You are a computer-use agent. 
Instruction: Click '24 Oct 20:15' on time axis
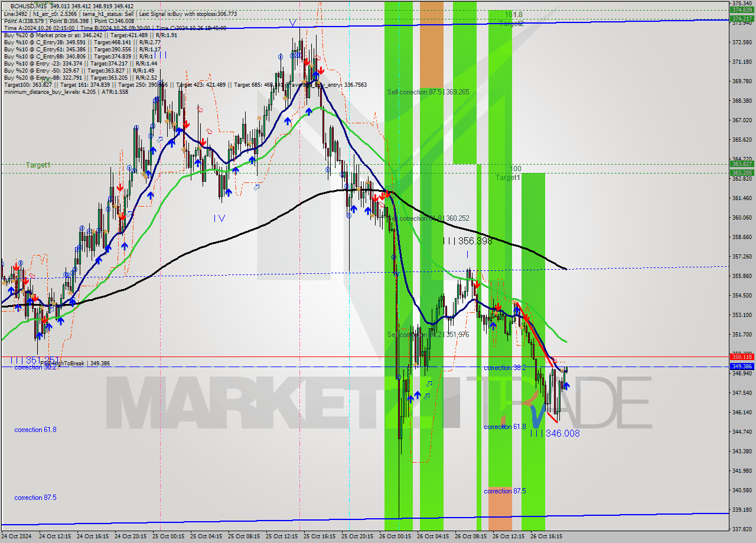[x=131, y=537]
